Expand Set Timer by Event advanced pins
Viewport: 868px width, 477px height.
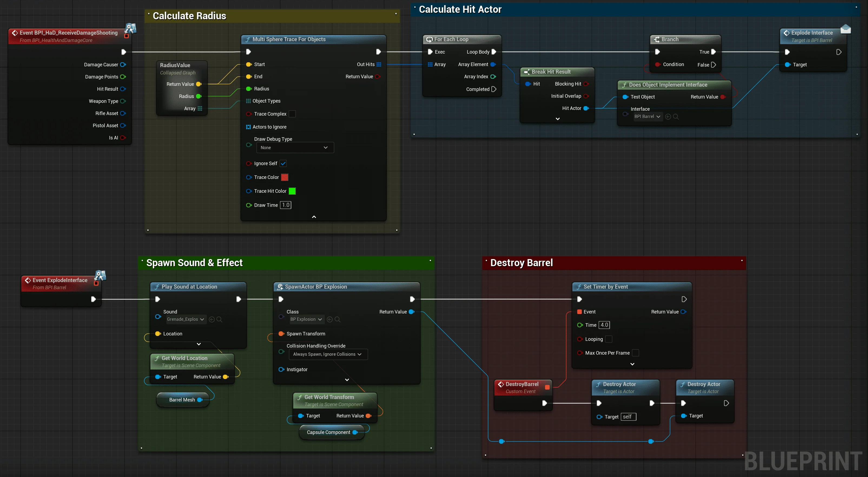point(632,364)
